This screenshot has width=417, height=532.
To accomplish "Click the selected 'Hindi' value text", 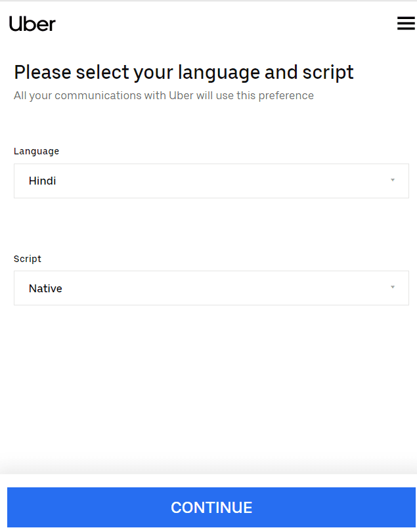I will click(43, 181).
